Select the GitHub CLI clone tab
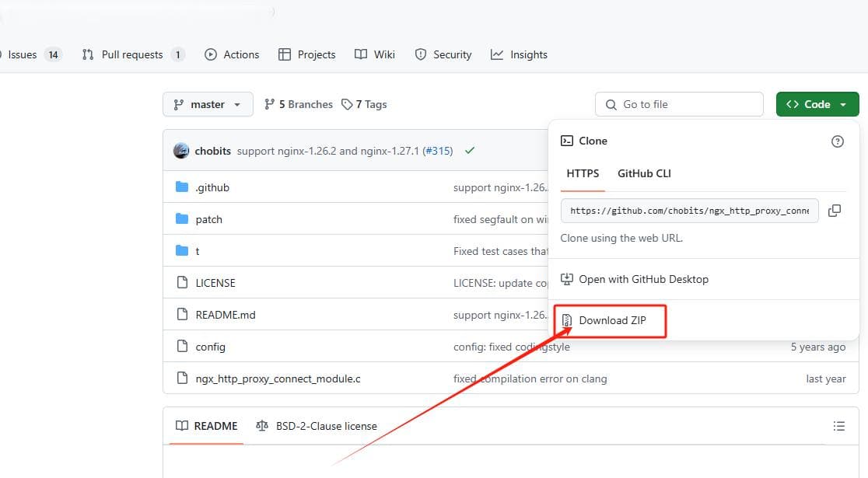868x478 pixels. coord(644,174)
